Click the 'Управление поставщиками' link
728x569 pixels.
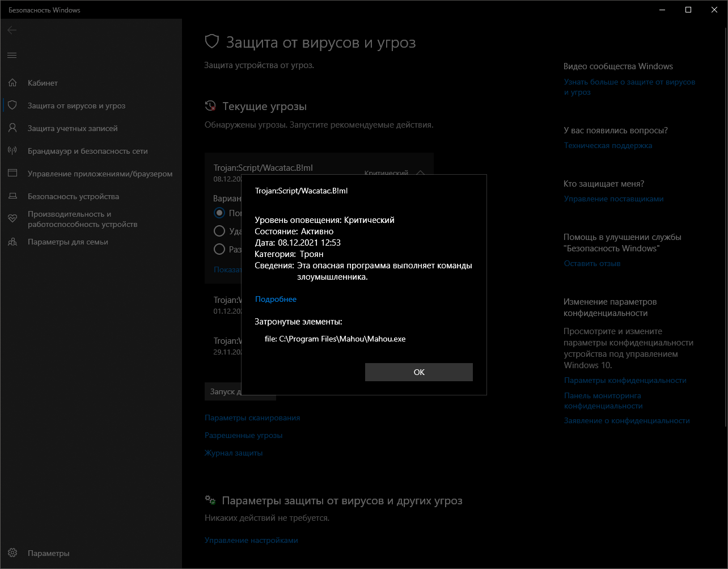point(613,199)
